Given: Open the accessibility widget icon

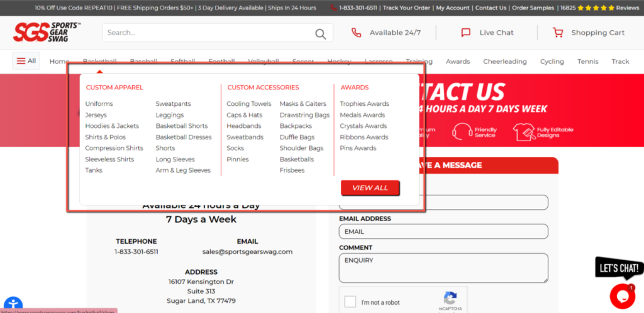Looking at the screenshot, I should pyautogui.click(x=13, y=305).
